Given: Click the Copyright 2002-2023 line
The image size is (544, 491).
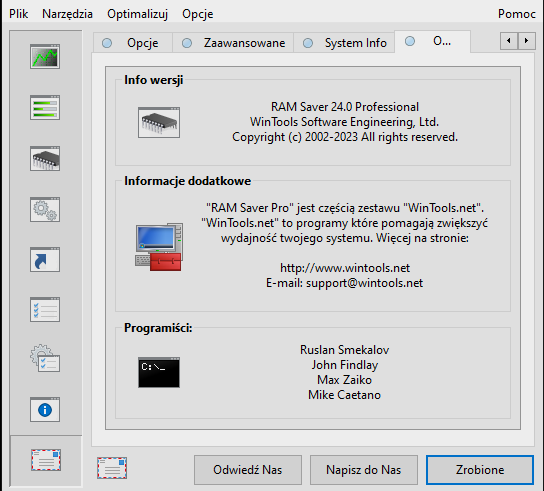Looking at the screenshot, I should 345,137.
